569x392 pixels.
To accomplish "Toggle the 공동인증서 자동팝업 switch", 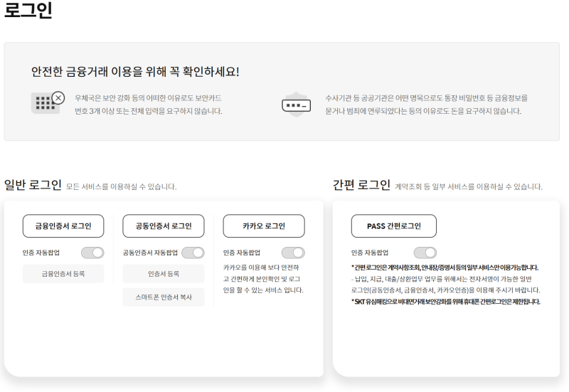I will click(193, 253).
